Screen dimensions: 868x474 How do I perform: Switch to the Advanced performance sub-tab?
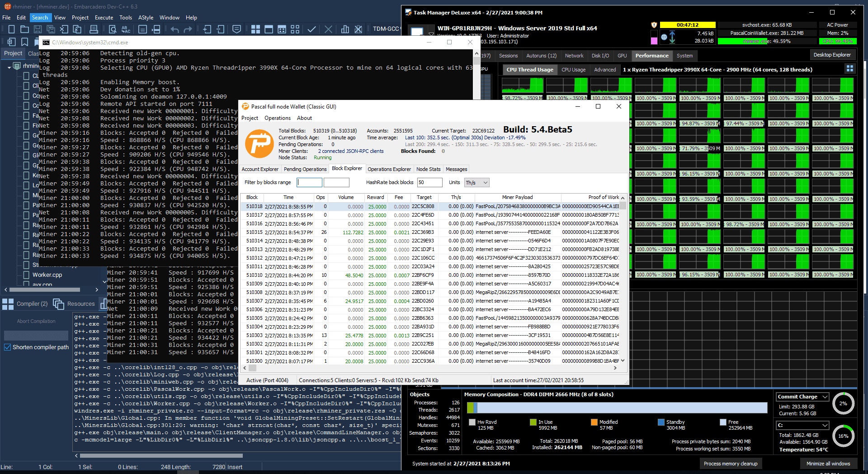(605, 70)
